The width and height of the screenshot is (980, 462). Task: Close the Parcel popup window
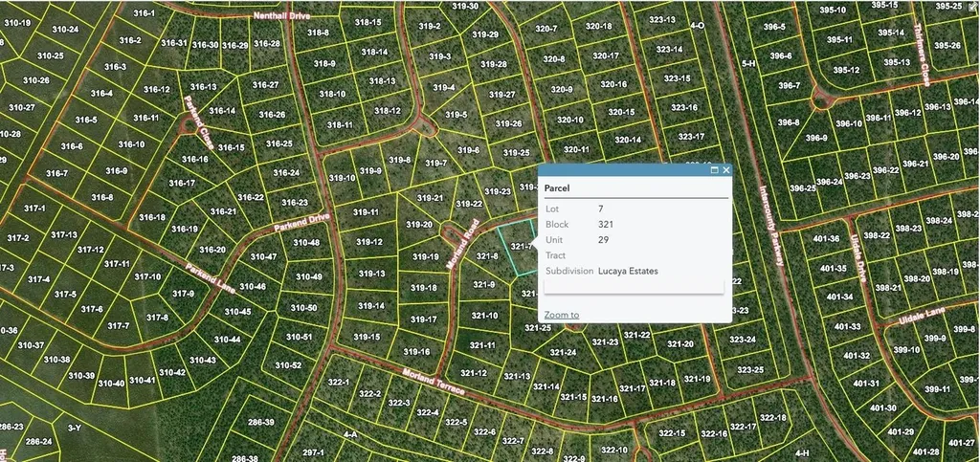pos(726,170)
